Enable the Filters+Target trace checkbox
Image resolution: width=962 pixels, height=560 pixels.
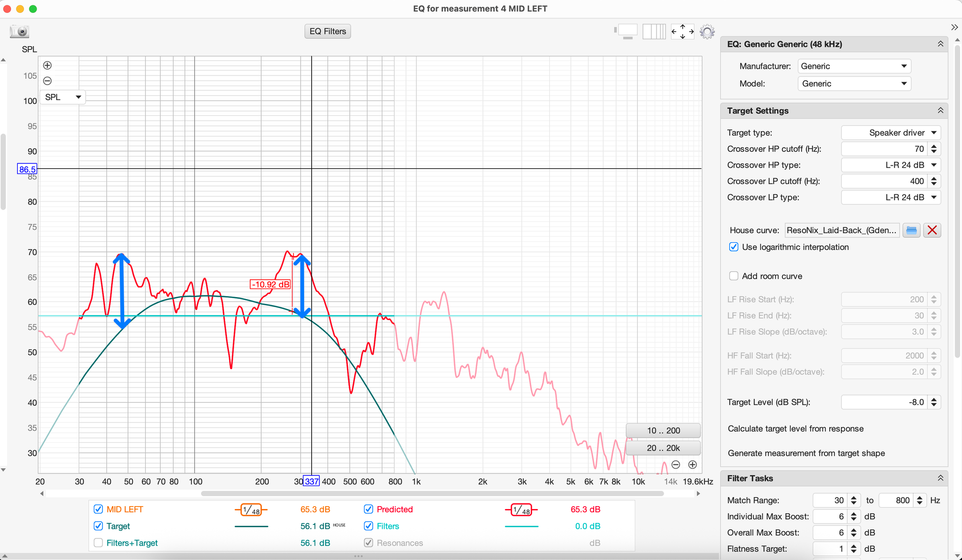[98, 543]
